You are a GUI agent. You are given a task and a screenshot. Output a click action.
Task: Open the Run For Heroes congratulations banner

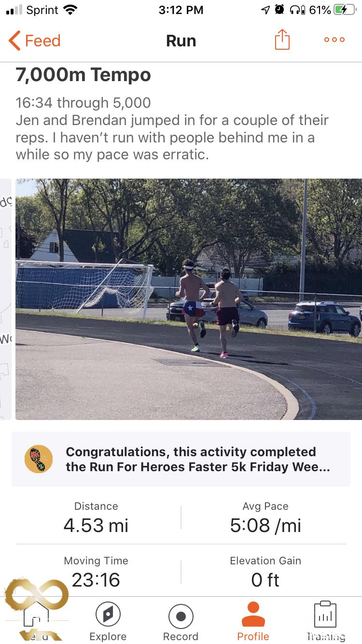coord(198,459)
